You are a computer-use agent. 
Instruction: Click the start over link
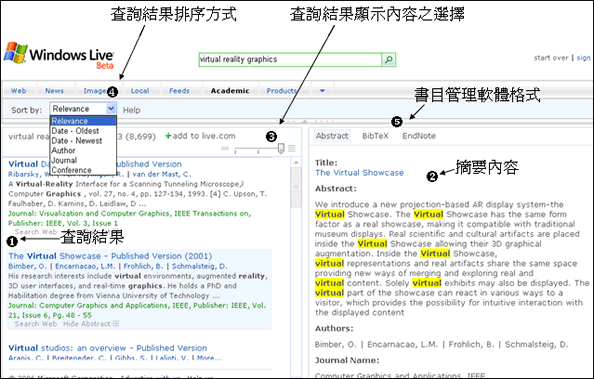point(551,58)
